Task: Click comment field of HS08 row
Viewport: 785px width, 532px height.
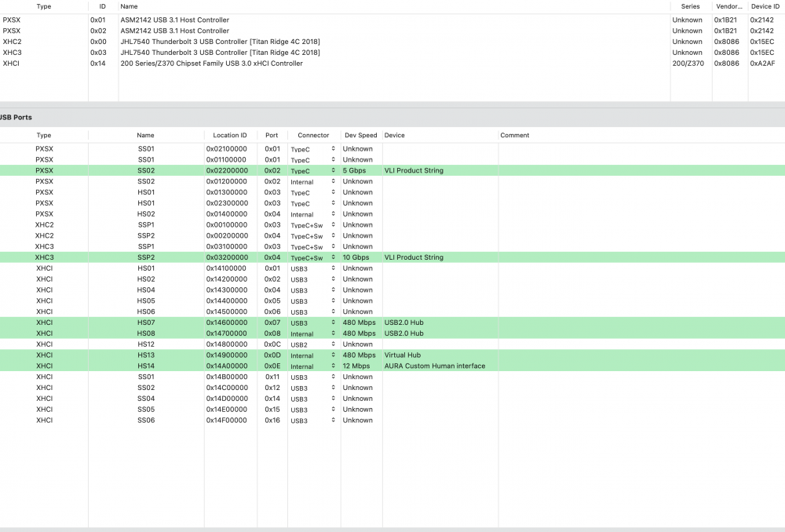Action: [641, 333]
